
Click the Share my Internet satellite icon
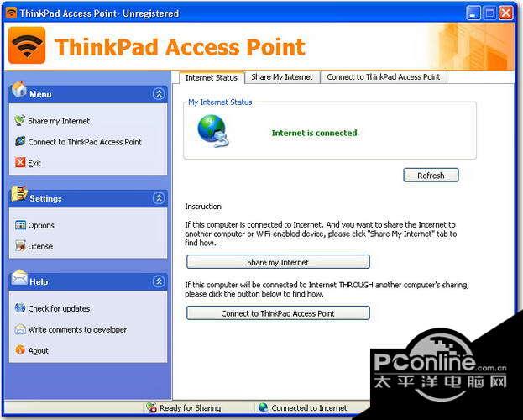[19, 120]
